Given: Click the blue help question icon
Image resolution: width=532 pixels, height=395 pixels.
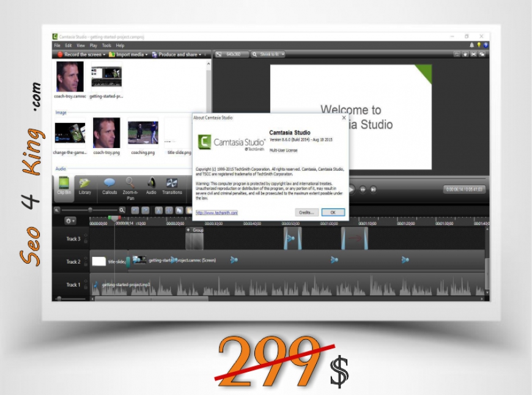Looking at the screenshot, I should tap(486, 45).
